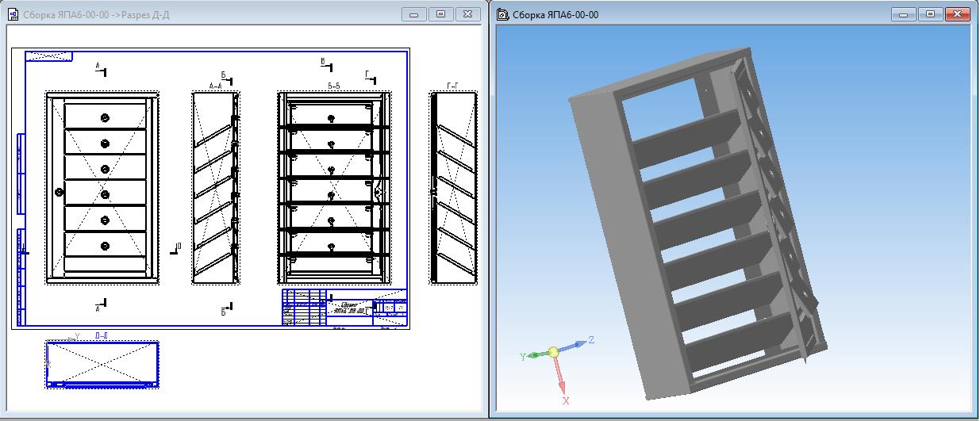980x421 pixels.
Task: Select the front view of the cabinet drawing
Action: [x=102, y=188]
